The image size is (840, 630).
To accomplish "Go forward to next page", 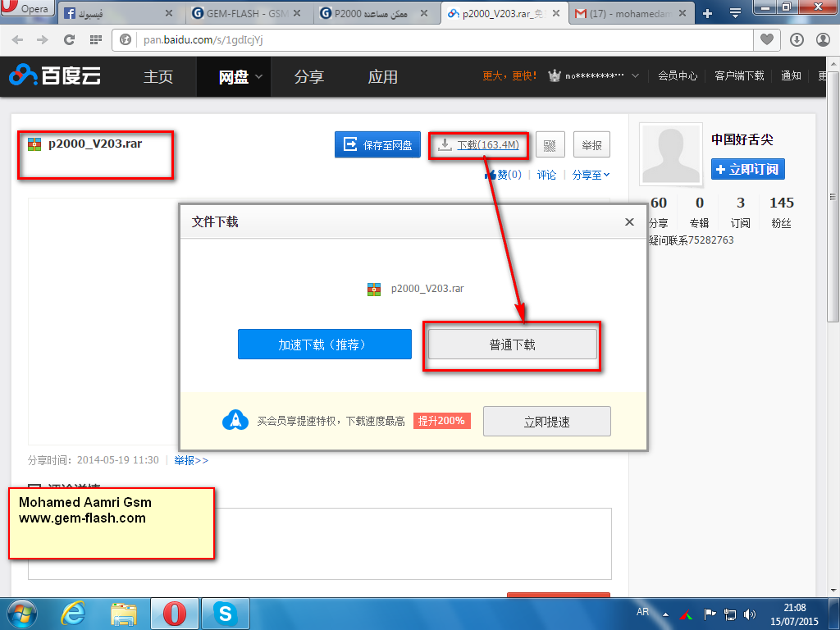I will pyautogui.click(x=43, y=39).
